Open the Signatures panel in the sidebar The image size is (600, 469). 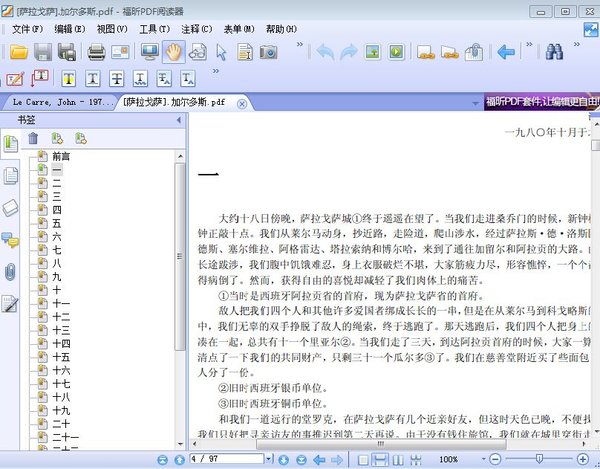(x=10, y=304)
